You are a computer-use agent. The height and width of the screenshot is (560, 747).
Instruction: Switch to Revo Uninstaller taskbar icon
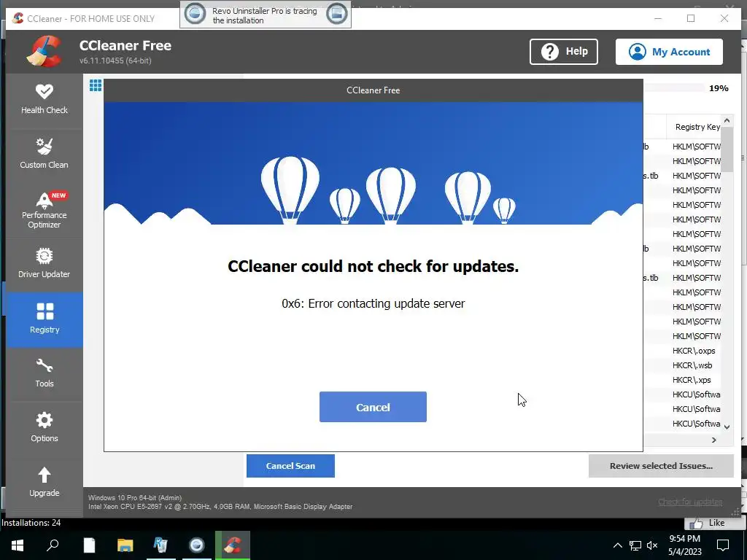(x=160, y=545)
